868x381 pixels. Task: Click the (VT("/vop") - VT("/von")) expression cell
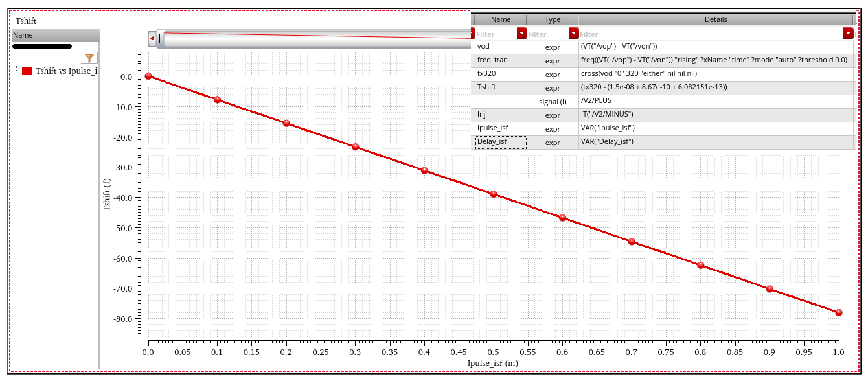[716, 47]
